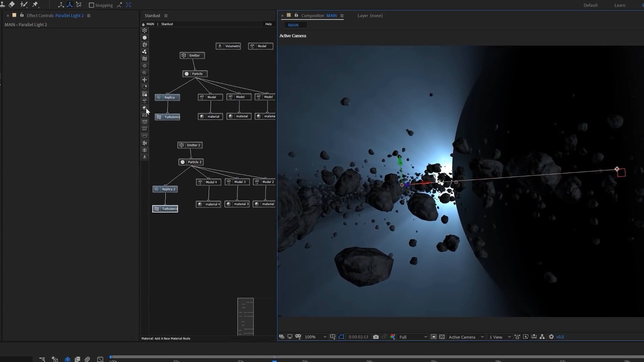Select World Axis Mode icon
The image size is (644, 362).
pos(70,5)
